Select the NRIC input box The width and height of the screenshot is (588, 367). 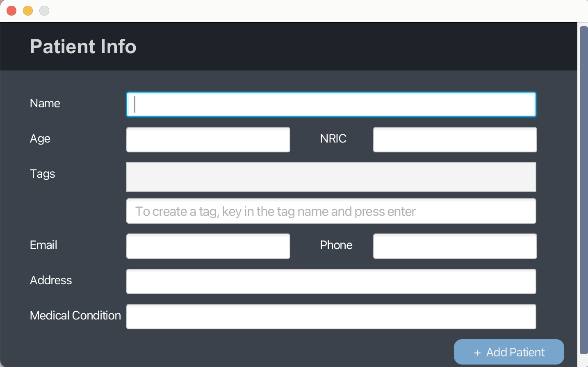click(x=455, y=140)
